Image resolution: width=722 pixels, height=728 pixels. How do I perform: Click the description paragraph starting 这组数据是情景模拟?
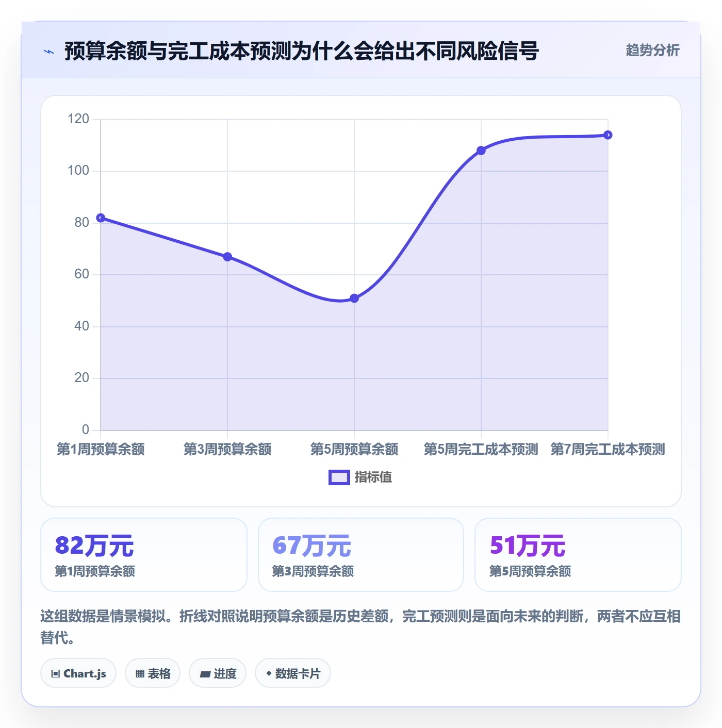click(360, 627)
